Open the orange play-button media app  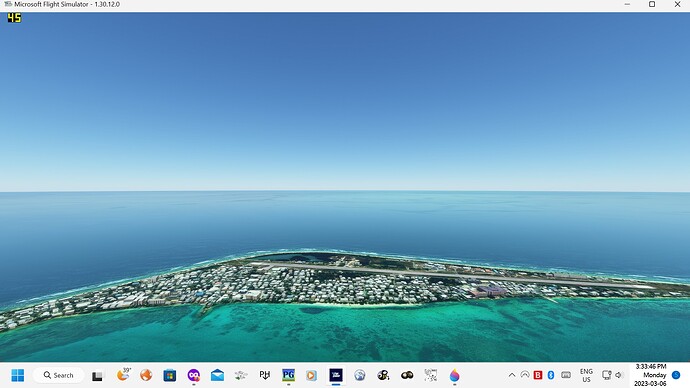click(312, 375)
